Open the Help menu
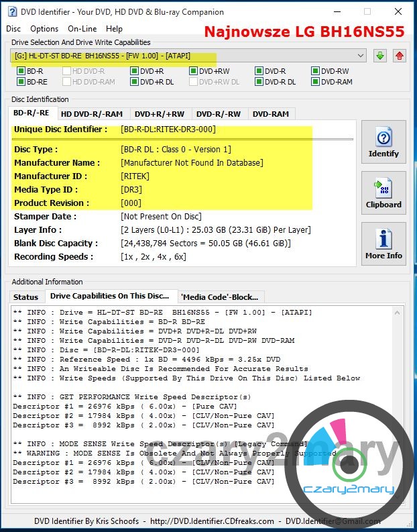This screenshot has height=532, width=417. click(x=114, y=29)
